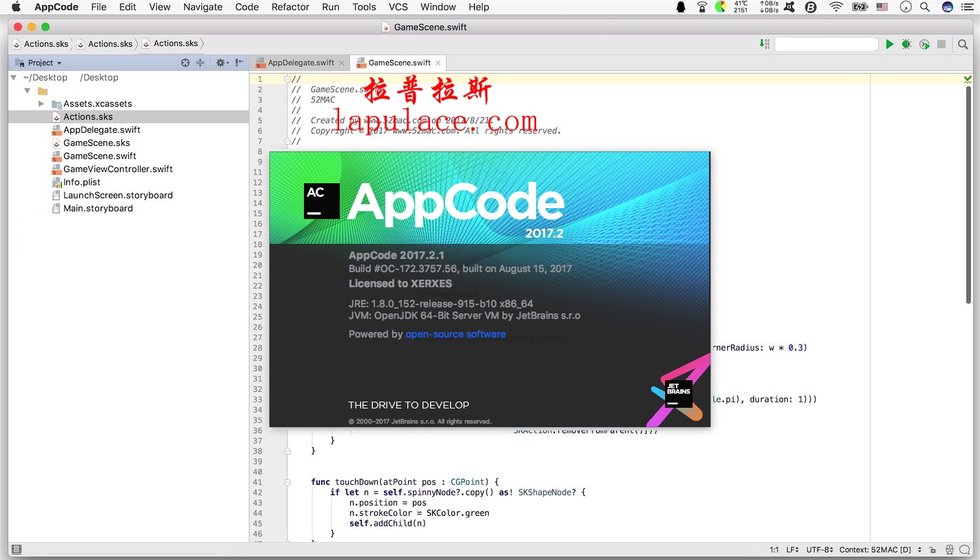Click the Hector inspector icon in status bar
The height and width of the screenshot is (560, 980).
950,550
